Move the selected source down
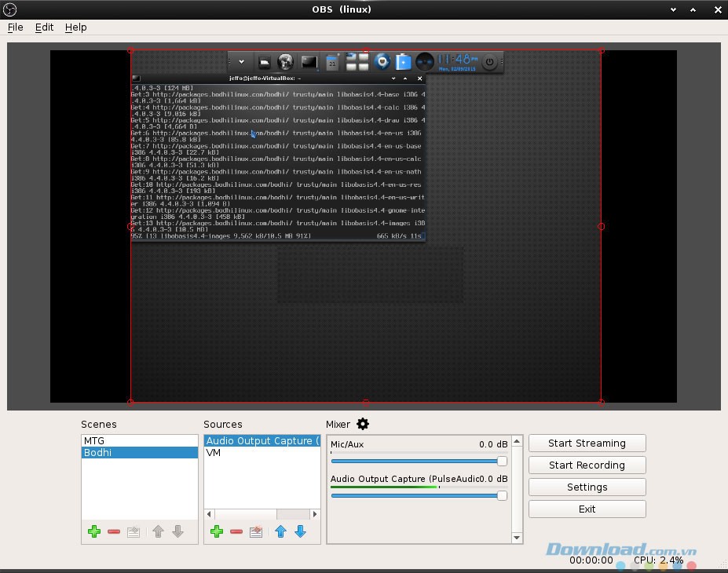The width and height of the screenshot is (728, 573). click(300, 531)
